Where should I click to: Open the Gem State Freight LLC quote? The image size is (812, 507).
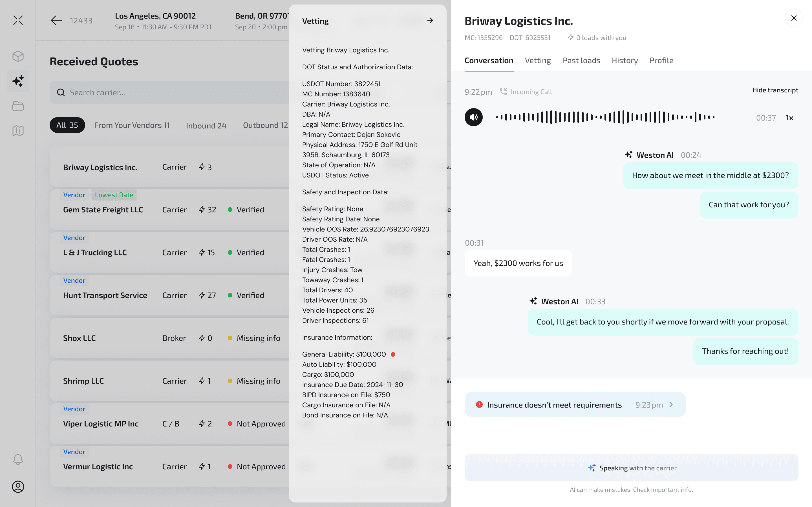point(103,210)
